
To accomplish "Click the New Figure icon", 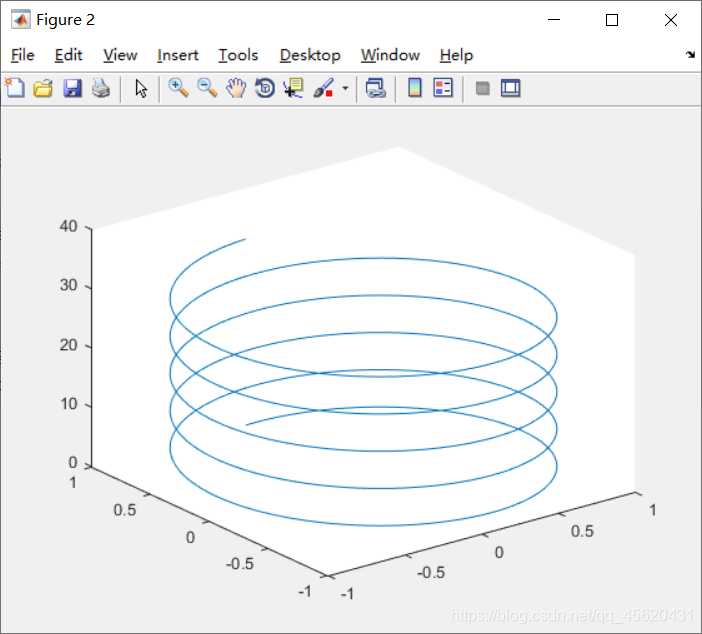I will (15, 88).
